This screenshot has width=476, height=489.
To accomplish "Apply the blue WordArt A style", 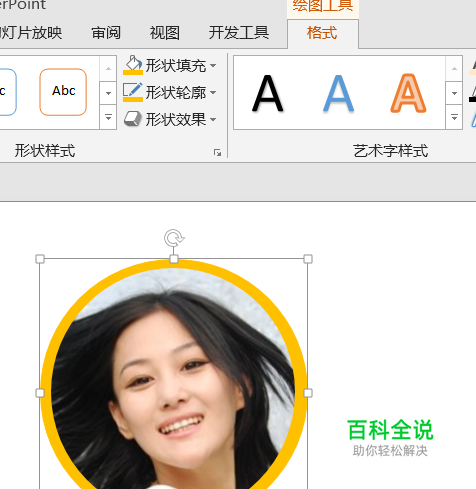I will (x=338, y=93).
